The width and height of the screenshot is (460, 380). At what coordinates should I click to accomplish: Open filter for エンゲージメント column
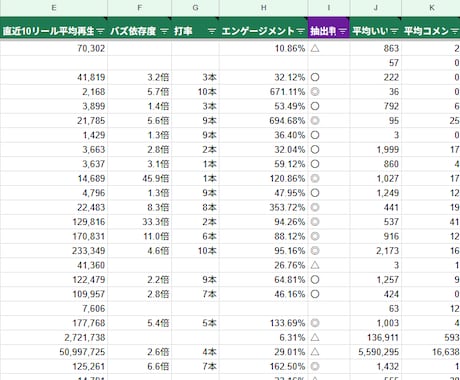(301, 31)
